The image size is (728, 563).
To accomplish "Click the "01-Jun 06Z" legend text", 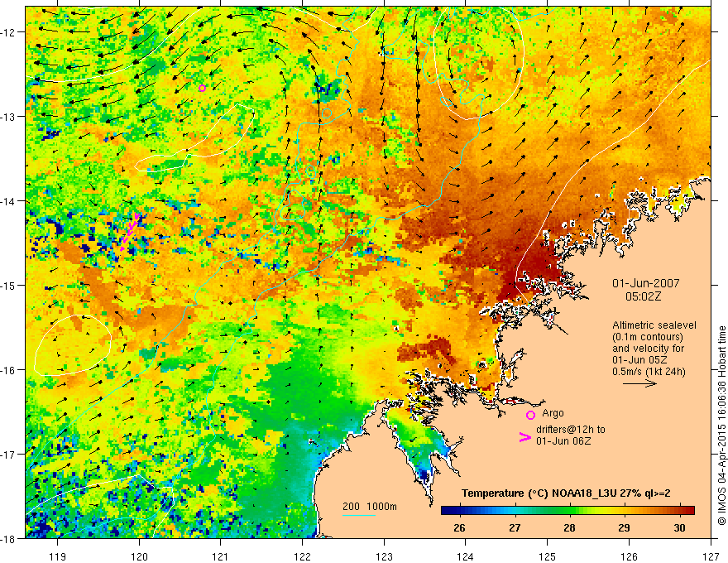I will click(563, 440).
